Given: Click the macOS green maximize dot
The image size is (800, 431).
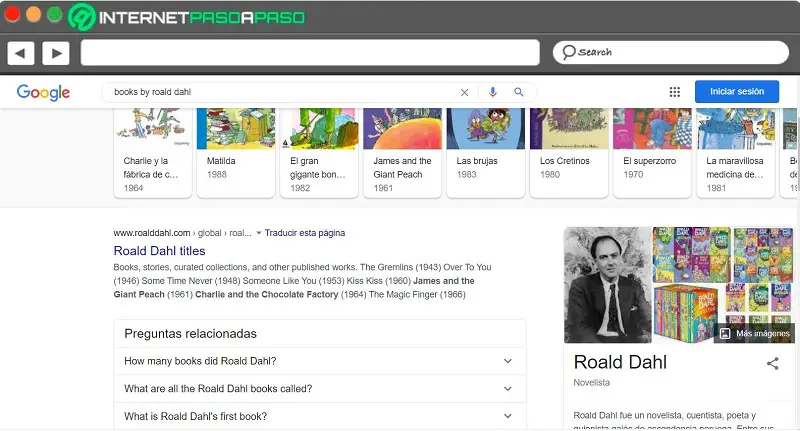Looking at the screenshot, I should (55, 15).
